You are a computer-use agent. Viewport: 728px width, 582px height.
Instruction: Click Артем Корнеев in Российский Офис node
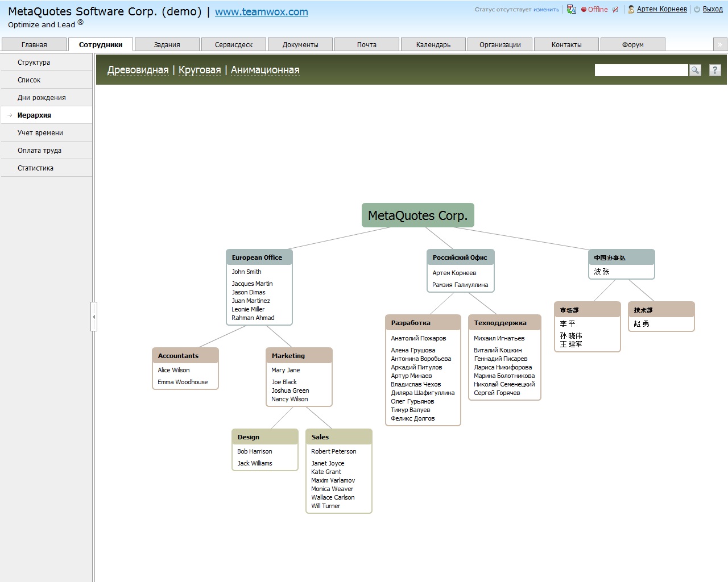(x=454, y=273)
